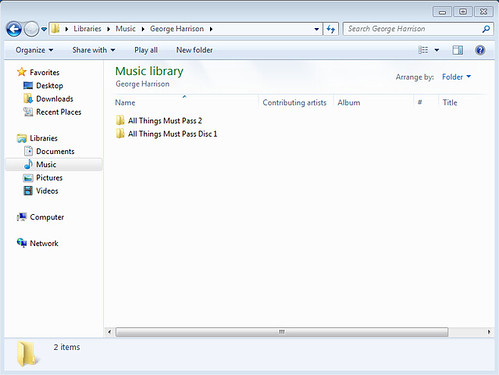The width and height of the screenshot is (499, 375).
Task: Sort by the # column header
Action: [420, 102]
